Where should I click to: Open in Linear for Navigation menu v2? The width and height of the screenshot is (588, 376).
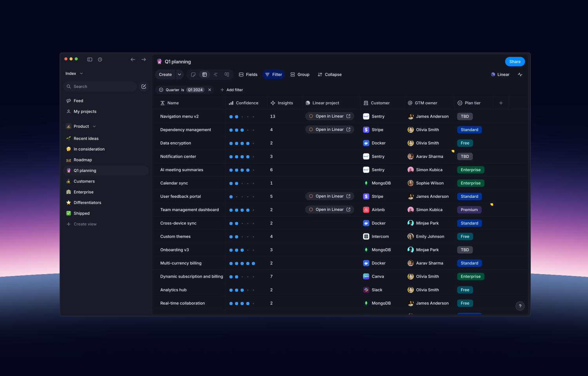[x=330, y=116]
